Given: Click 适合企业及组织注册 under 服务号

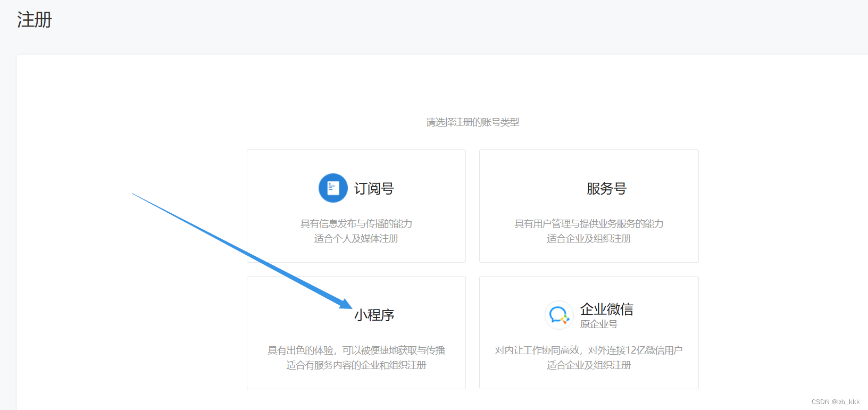Looking at the screenshot, I should 589,239.
